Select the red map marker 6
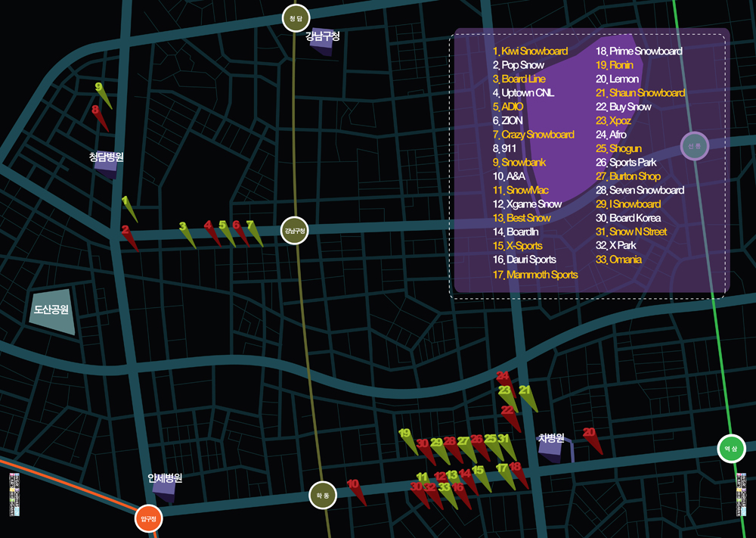 pyautogui.click(x=240, y=233)
